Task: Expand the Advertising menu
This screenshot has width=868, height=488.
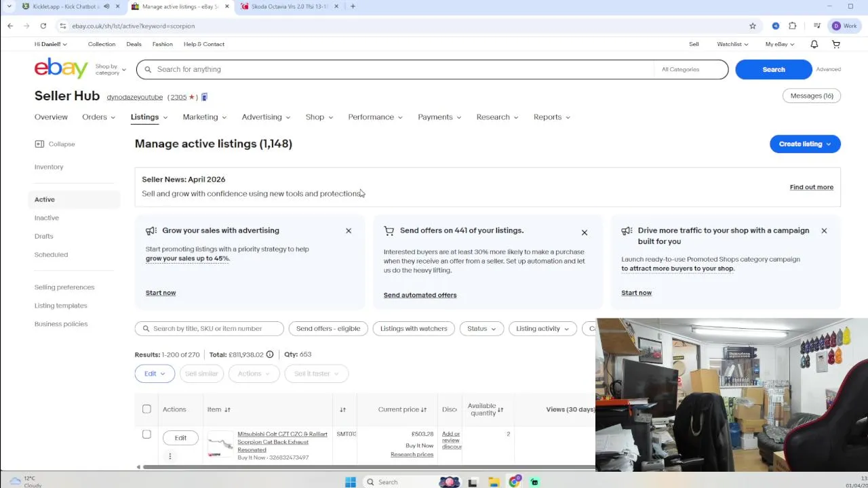Action: tap(266, 117)
